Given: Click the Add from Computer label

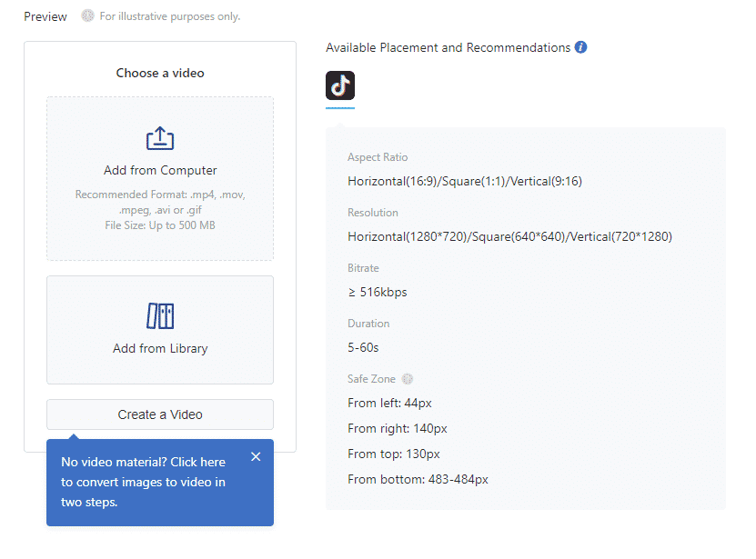Looking at the screenshot, I should pyautogui.click(x=160, y=170).
